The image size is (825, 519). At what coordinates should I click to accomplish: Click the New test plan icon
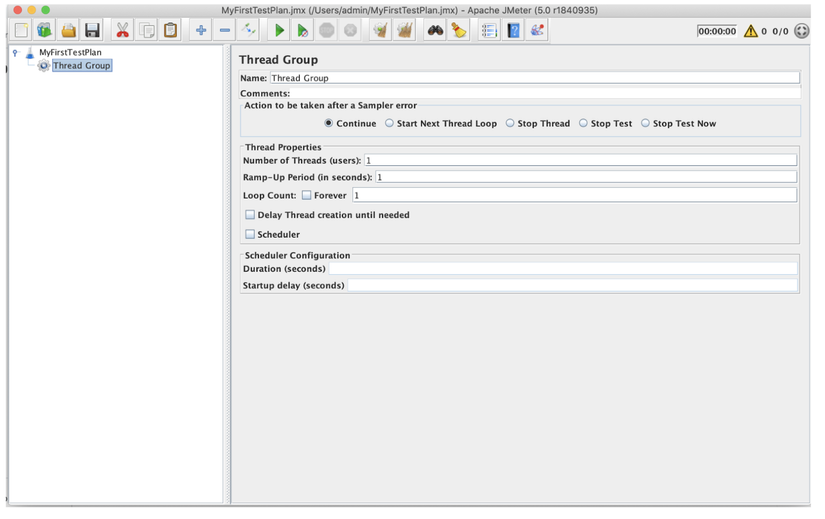coord(22,31)
